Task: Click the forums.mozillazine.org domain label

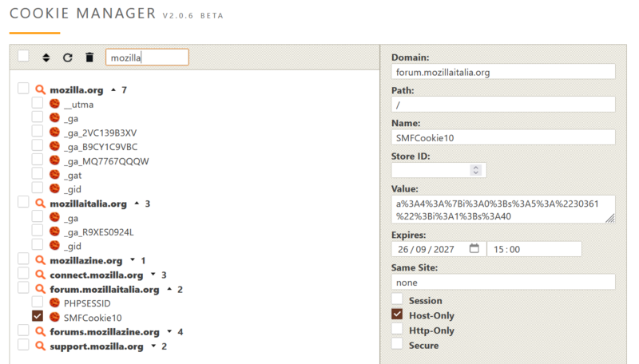Action: coord(105,332)
